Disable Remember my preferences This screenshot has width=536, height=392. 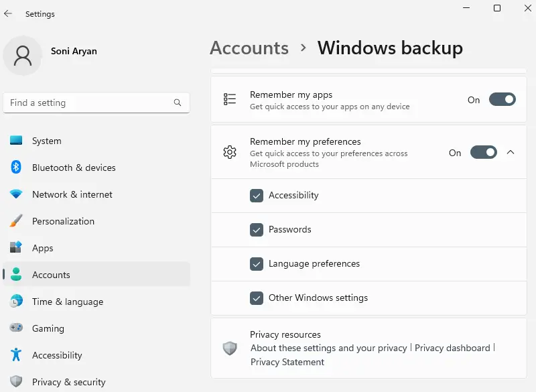[483, 152]
